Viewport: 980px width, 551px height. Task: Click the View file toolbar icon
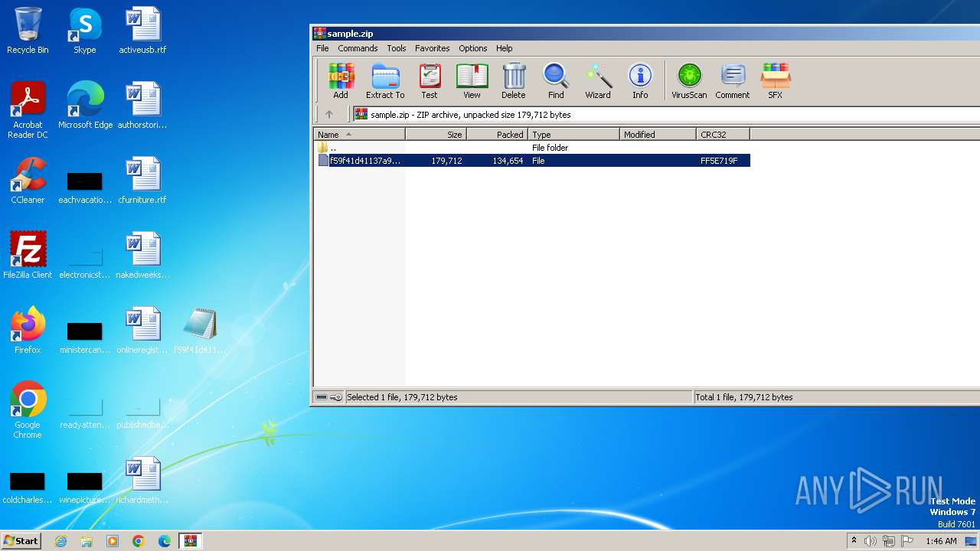[472, 81]
